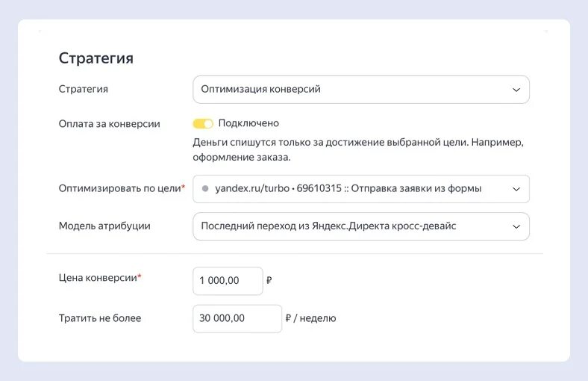Click the Оптимизировать по цели field label
The width and height of the screenshot is (588, 381).
point(119,189)
